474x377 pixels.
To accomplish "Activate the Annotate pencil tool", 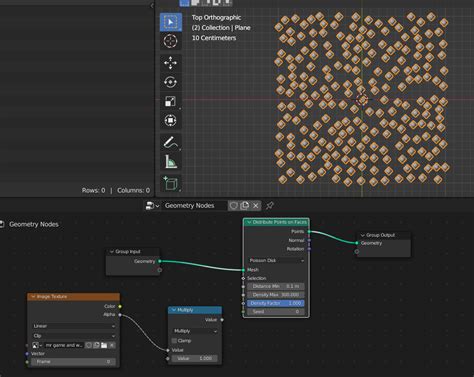I will click(171, 142).
